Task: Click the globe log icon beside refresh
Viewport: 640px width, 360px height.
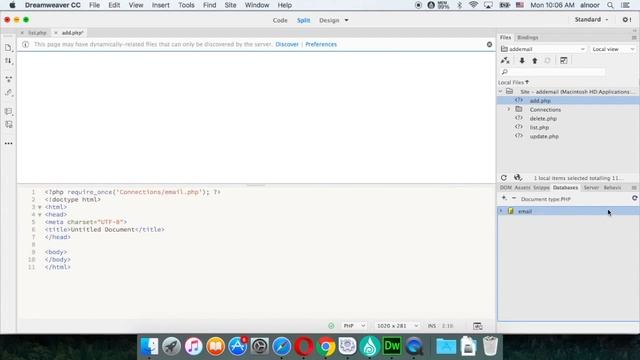Action: point(518,178)
